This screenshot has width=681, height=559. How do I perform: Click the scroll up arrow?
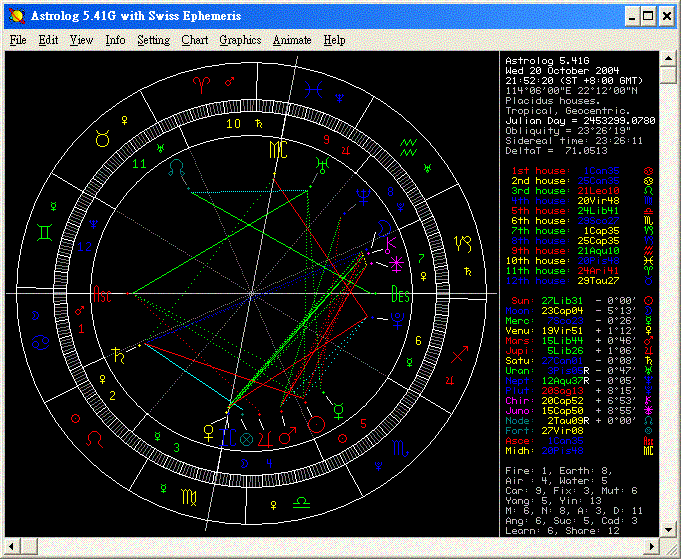point(668,59)
